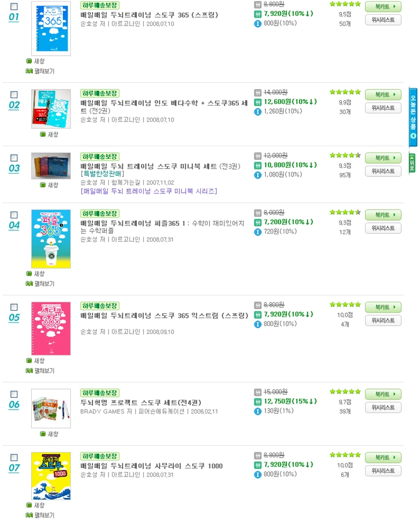Click 새창 icon beneath book 02 cover
The width and height of the screenshot is (420, 519).
(43, 134)
